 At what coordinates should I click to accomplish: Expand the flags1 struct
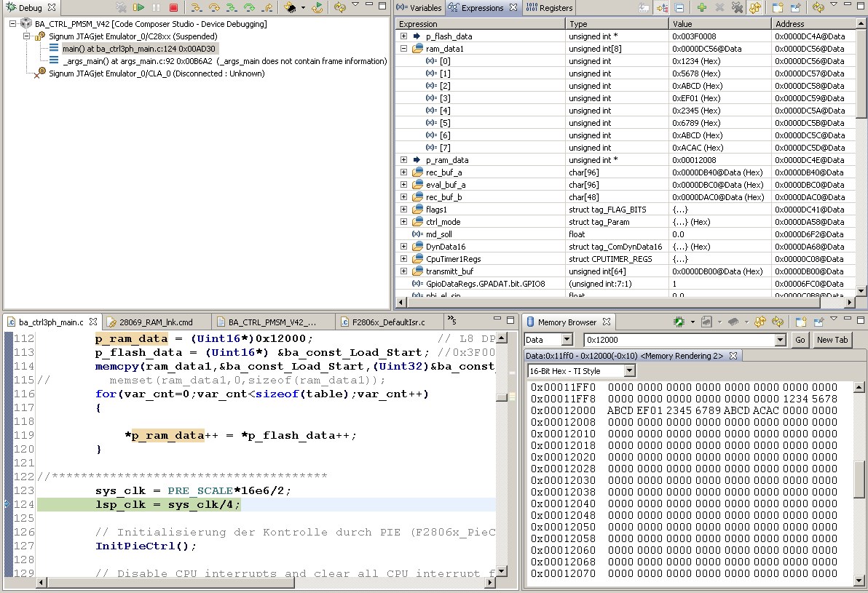click(x=403, y=209)
